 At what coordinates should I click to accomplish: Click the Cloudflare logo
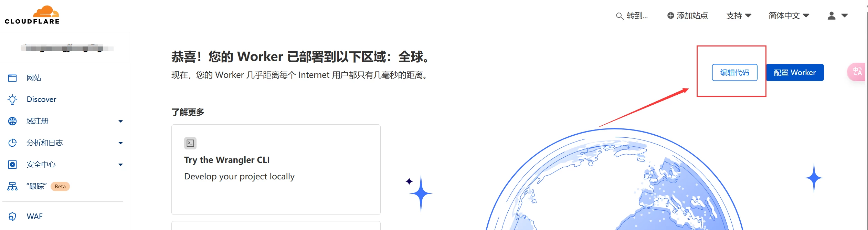pos(32,15)
